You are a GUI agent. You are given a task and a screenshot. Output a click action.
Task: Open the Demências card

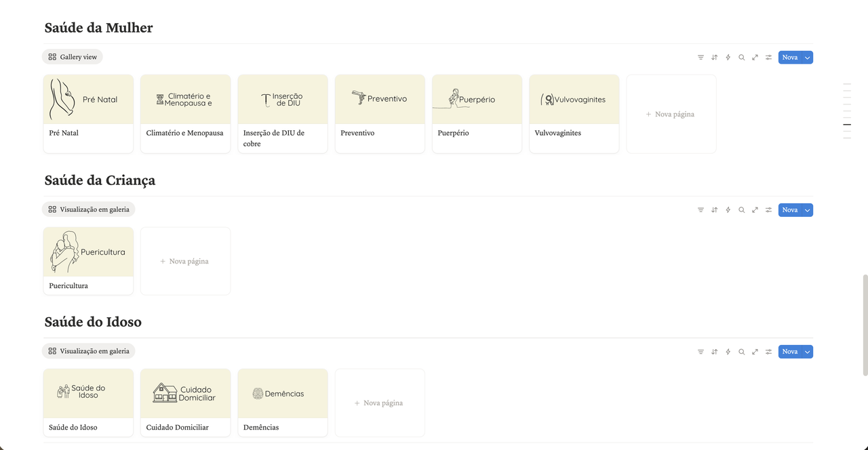click(282, 403)
